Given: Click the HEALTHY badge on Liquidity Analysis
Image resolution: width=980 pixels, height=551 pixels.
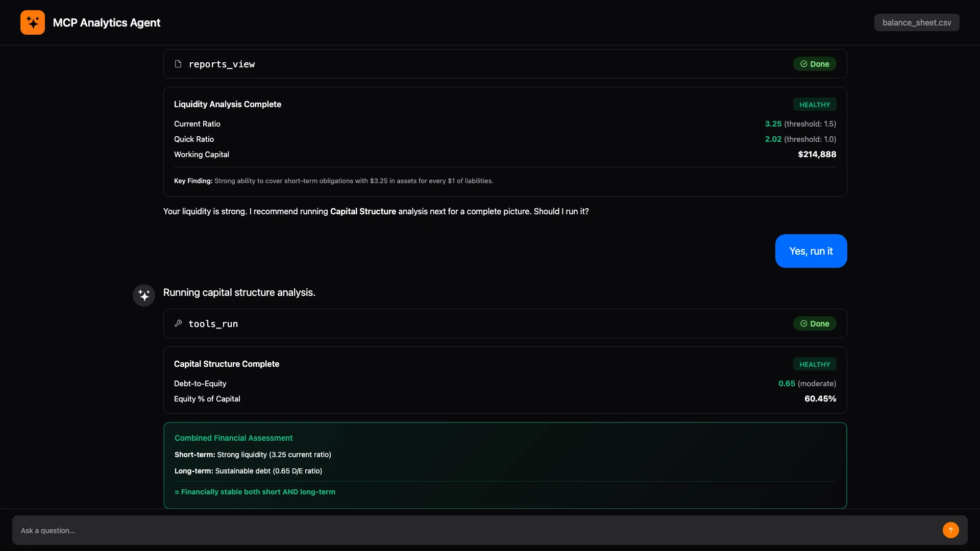Looking at the screenshot, I should click(815, 105).
